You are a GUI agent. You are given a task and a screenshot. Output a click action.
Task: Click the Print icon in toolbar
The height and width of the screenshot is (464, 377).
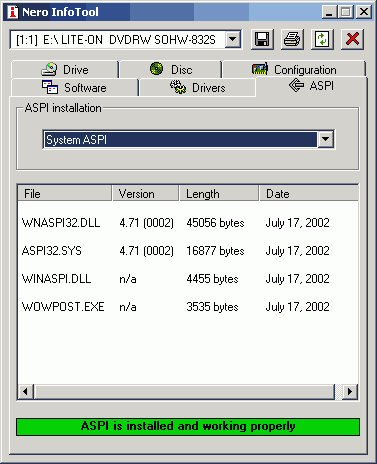[292, 39]
